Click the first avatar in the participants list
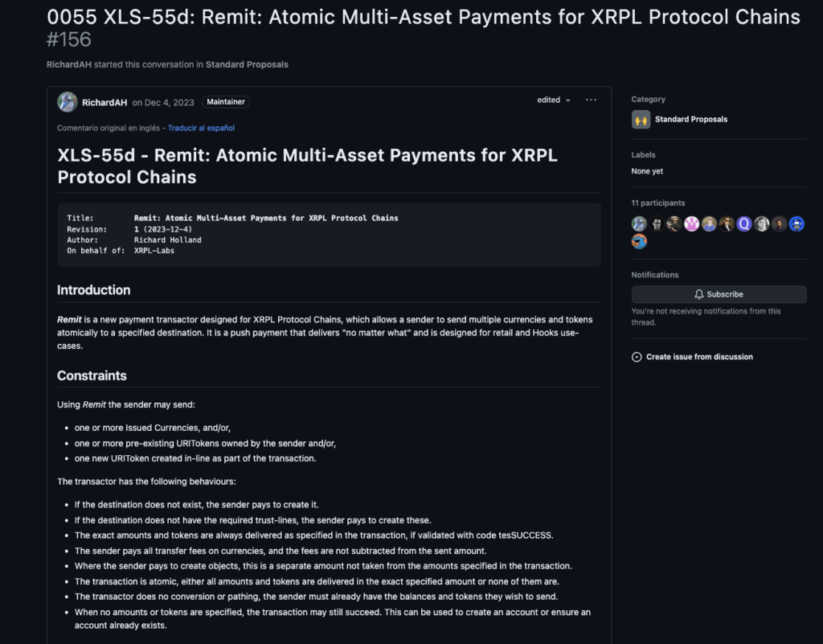Screen dimensions: 823x644 coord(640,224)
